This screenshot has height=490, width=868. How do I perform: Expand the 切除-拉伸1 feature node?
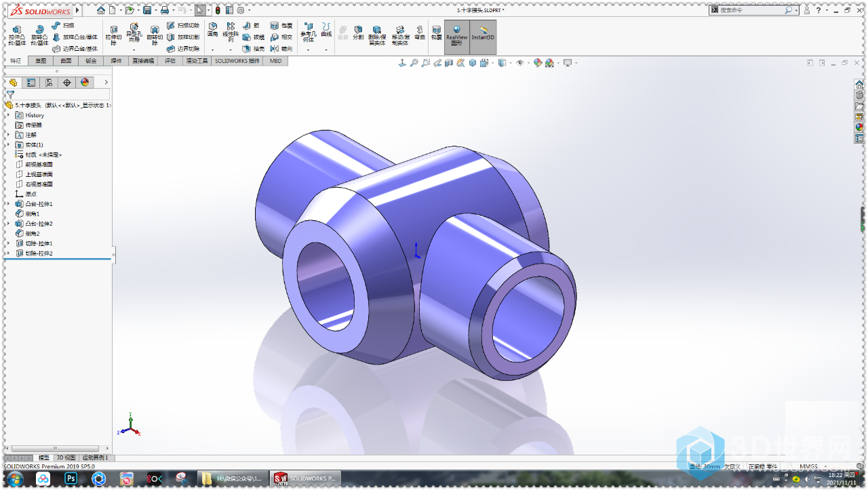(x=9, y=243)
